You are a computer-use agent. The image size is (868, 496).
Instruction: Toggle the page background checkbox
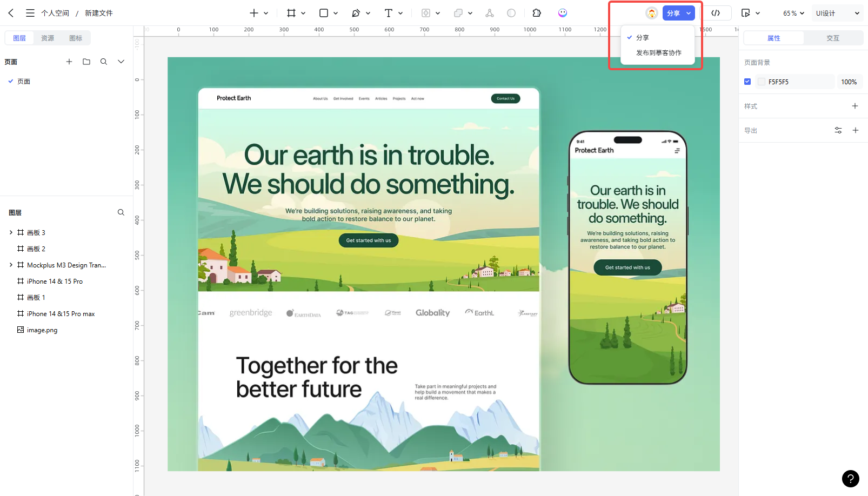click(747, 82)
